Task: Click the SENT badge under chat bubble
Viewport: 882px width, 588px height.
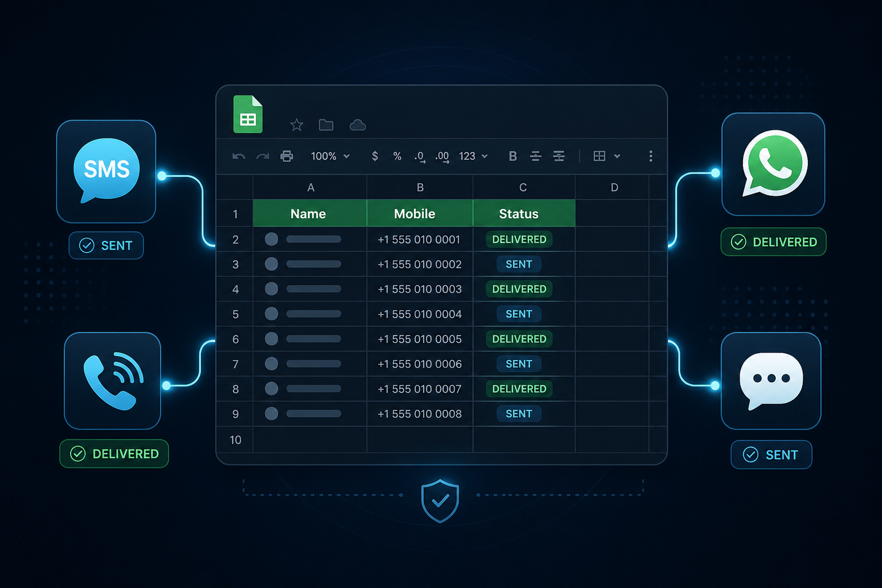Action: (771, 455)
